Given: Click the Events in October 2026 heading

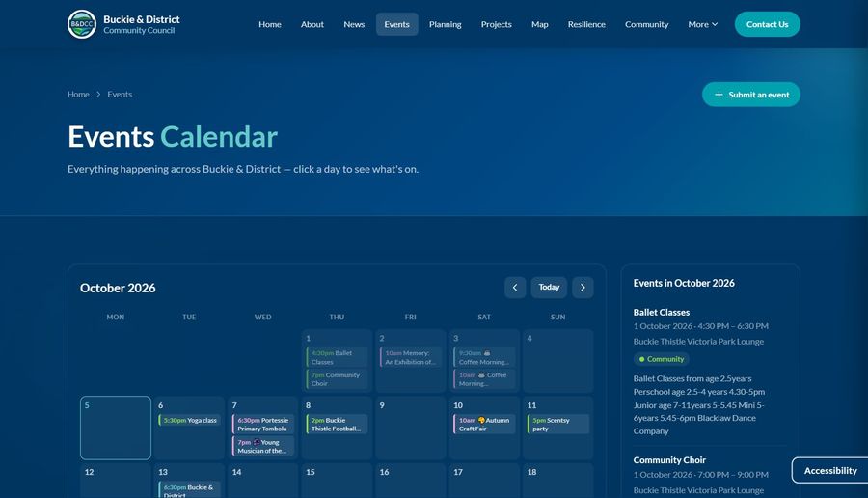Looking at the screenshot, I should (x=684, y=283).
